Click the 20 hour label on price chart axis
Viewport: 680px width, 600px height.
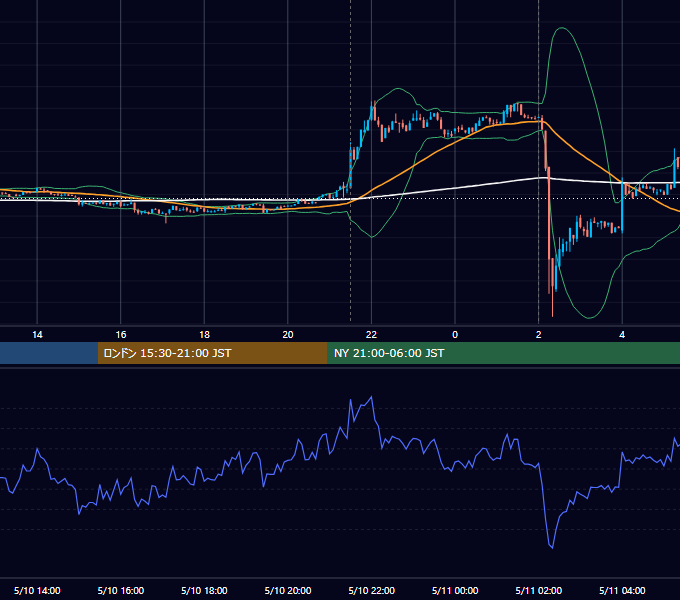point(288,335)
